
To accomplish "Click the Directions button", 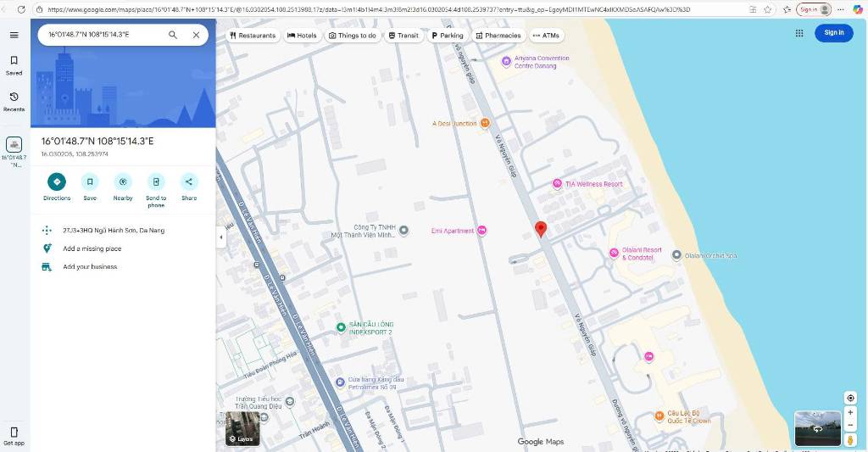I will [x=57, y=181].
